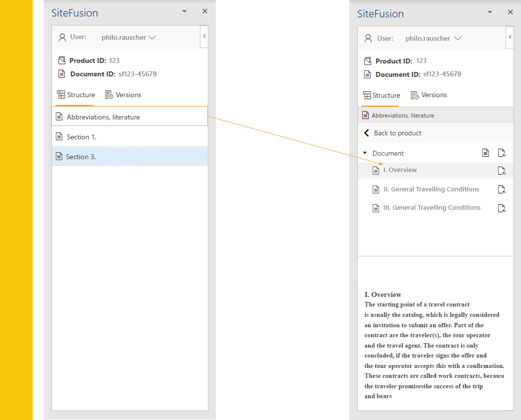Click refresh icon for II. General Travelling Conditions
This screenshot has width=521, height=420.
[x=502, y=189]
